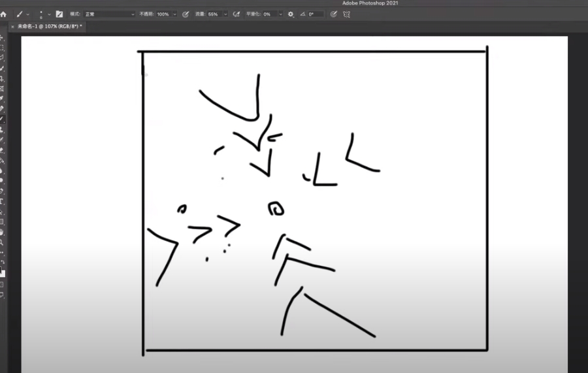Select the Type tool
This screenshot has width=588, height=373.
pyautogui.click(x=2, y=201)
